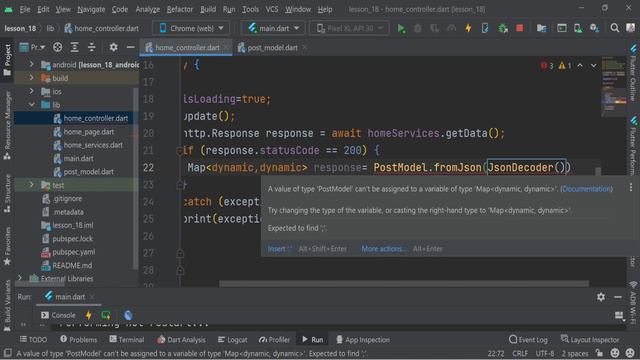The height and width of the screenshot is (360, 640).
Task: Open the Build menu
Action: (x=208, y=9)
